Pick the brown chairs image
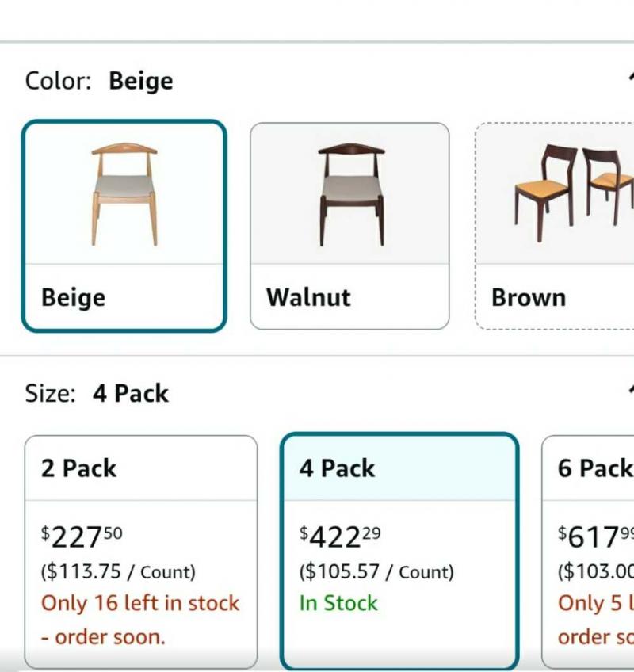 pos(574,193)
